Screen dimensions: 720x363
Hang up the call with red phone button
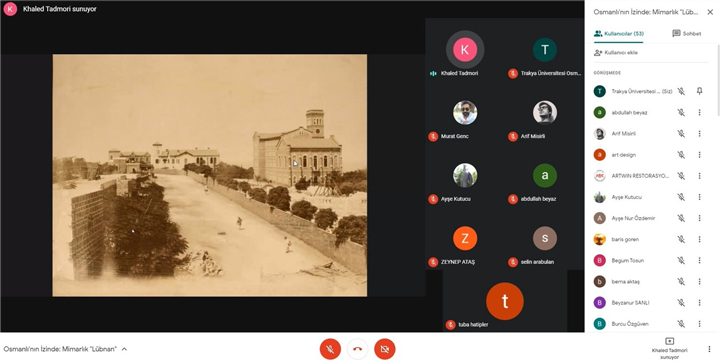tap(358, 349)
